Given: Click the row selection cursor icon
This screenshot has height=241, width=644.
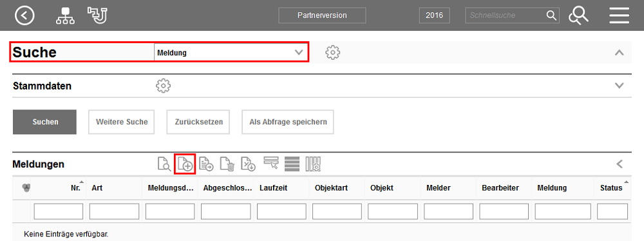Looking at the screenshot, I should pyautogui.click(x=271, y=163).
